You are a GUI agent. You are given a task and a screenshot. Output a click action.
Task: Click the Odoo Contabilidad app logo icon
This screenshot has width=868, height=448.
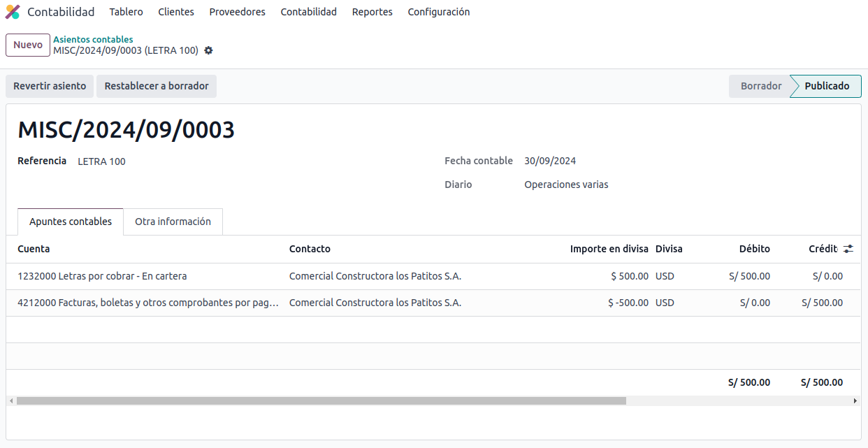(13, 12)
